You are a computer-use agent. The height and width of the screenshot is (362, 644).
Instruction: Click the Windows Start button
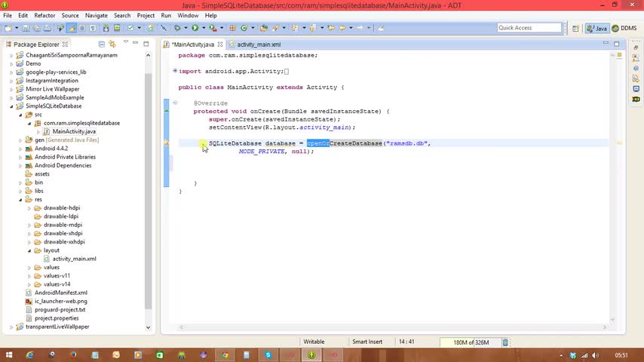pos(9,354)
